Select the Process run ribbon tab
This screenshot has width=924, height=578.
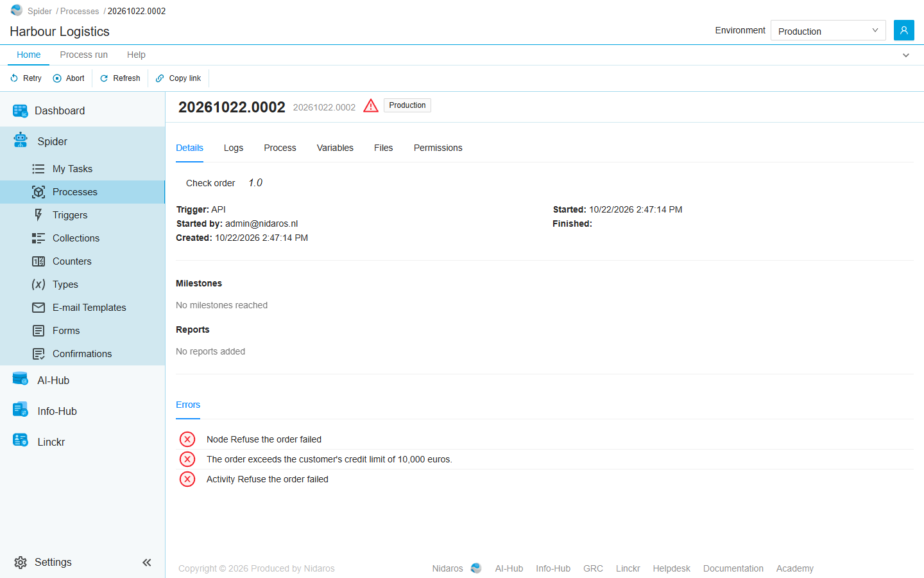(x=84, y=55)
